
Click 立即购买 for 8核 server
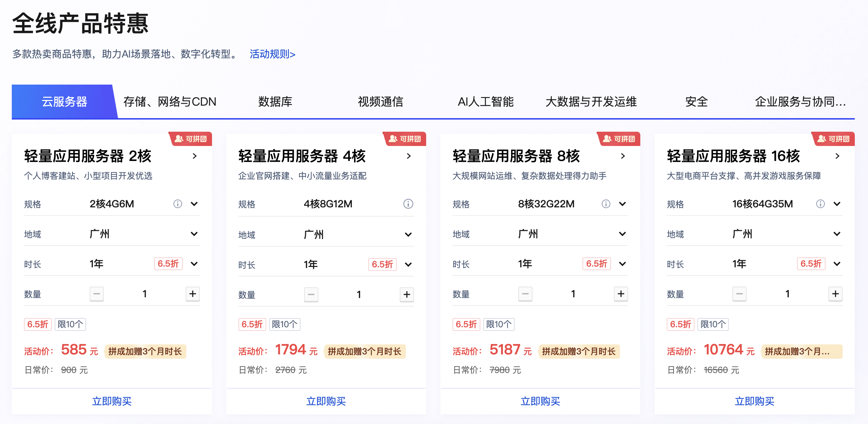pos(540,401)
